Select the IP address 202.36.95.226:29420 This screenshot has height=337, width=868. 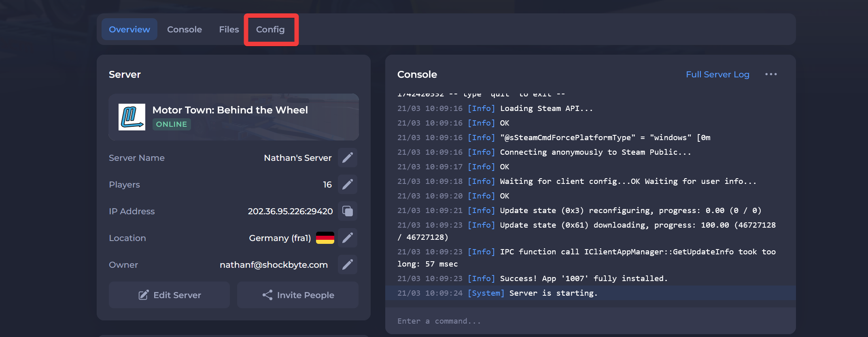pos(290,211)
